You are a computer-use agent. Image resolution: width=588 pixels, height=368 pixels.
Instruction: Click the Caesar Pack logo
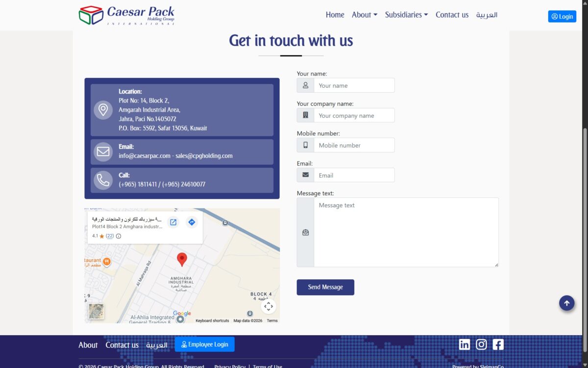(126, 15)
